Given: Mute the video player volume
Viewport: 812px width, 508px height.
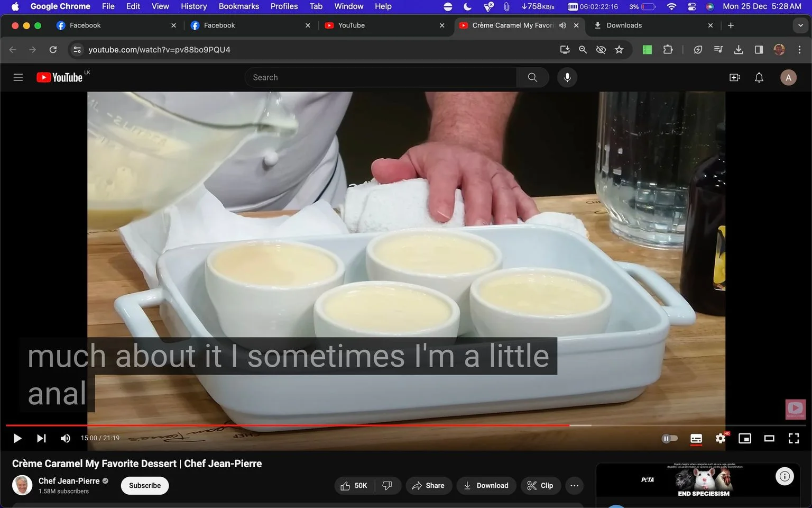Looking at the screenshot, I should (66, 438).
